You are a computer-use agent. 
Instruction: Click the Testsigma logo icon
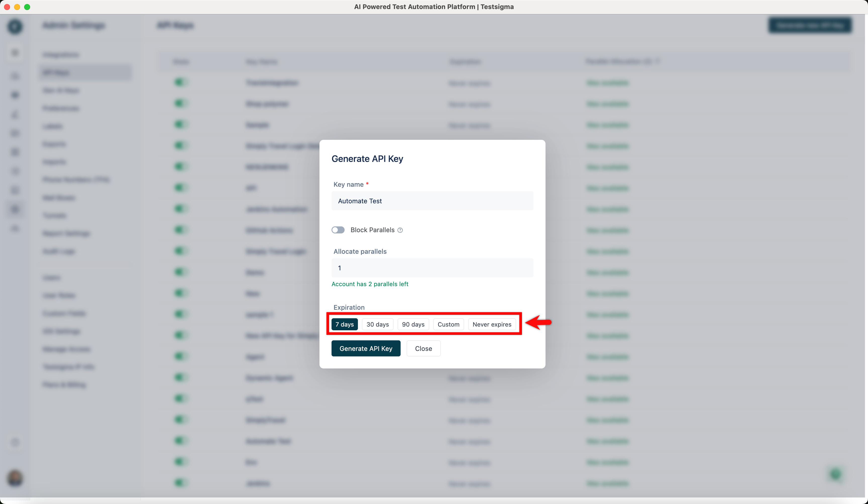coord(15,26)
